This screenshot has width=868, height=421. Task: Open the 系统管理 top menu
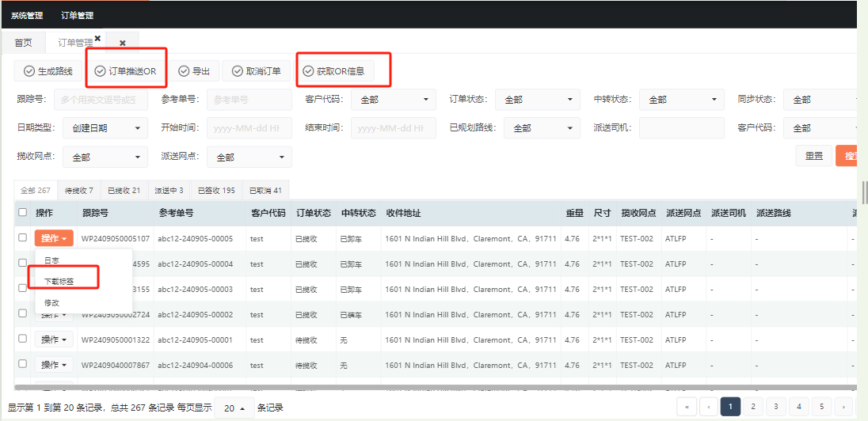click(27, 16)
